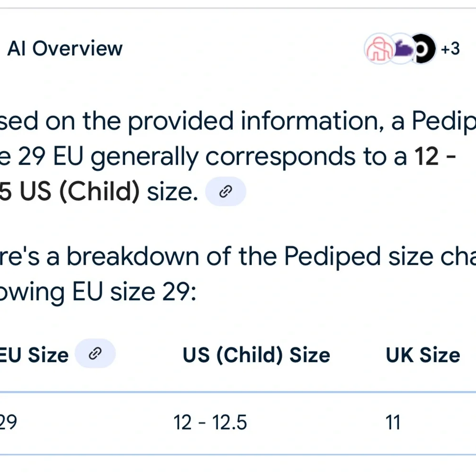Show the +3 additional sources
The width and height of the screenshot is (476, 476).
click(450, 49)
